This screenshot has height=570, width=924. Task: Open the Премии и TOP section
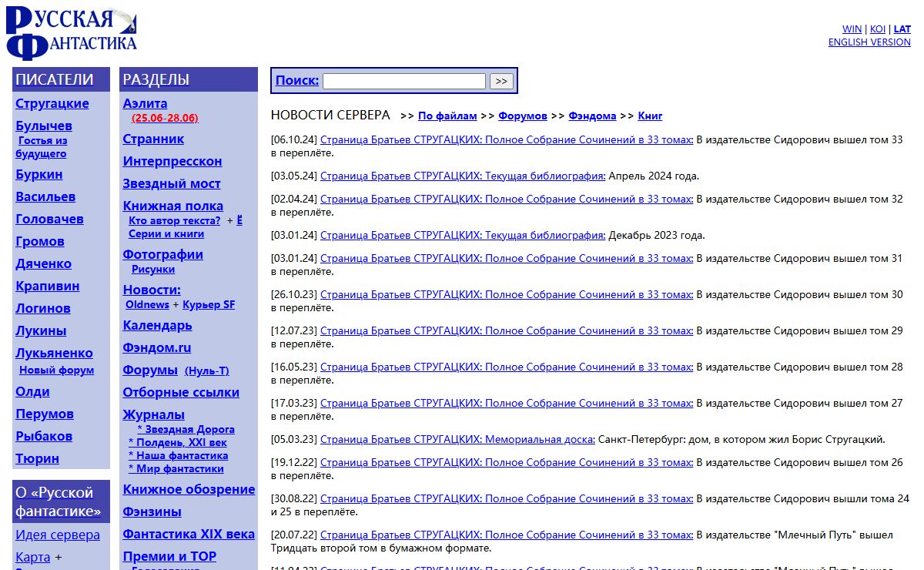point(169,556)
